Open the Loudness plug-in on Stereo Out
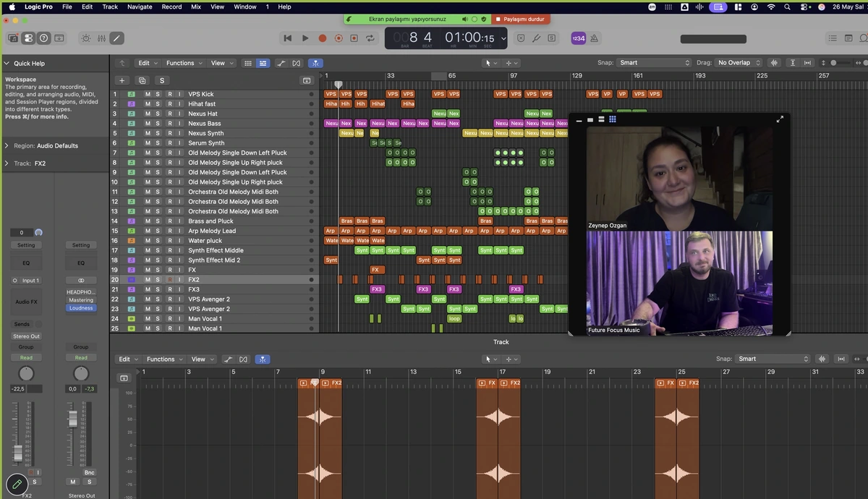The width and height of the screenshot is (868, 499). [x=81, y=308]
